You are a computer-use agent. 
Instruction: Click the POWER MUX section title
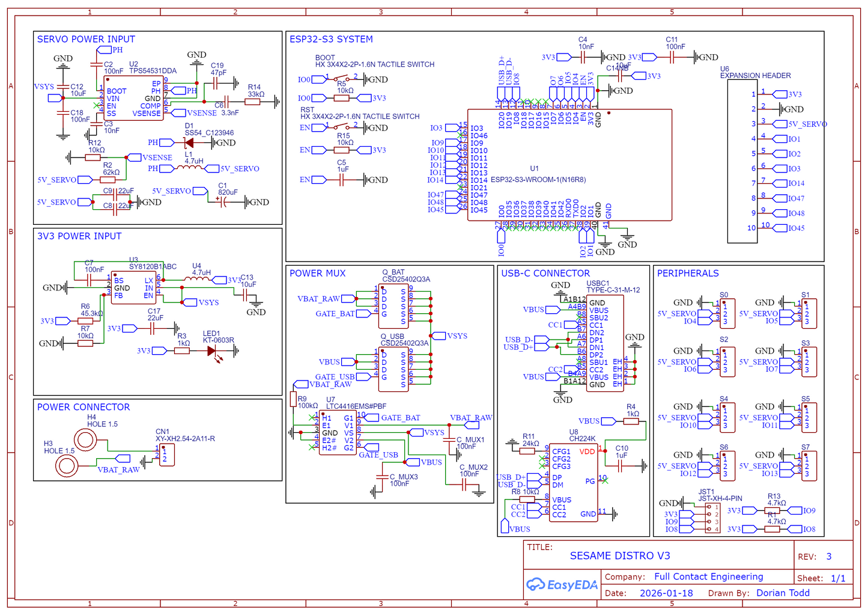click(x=318, y=273)
